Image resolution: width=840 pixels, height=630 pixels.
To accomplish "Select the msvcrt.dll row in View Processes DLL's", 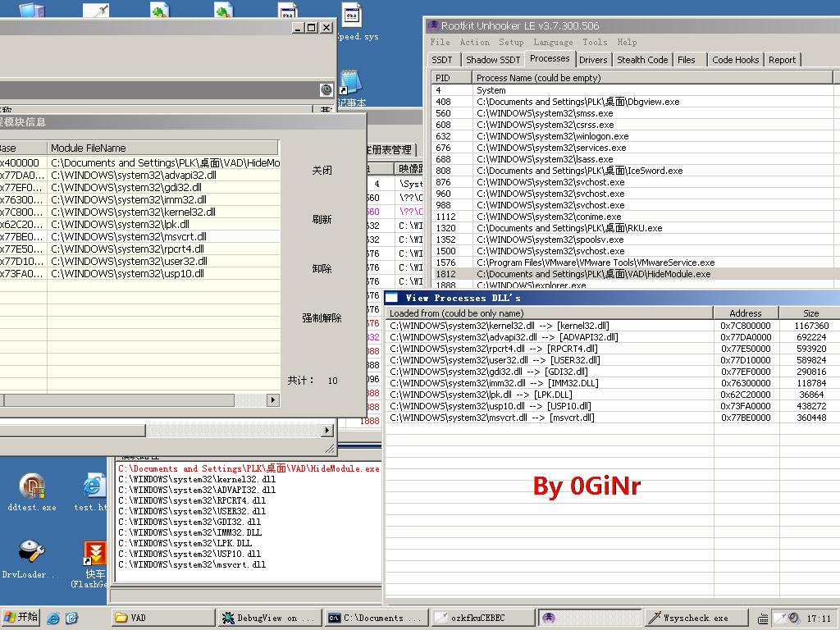I will point(612,418).
